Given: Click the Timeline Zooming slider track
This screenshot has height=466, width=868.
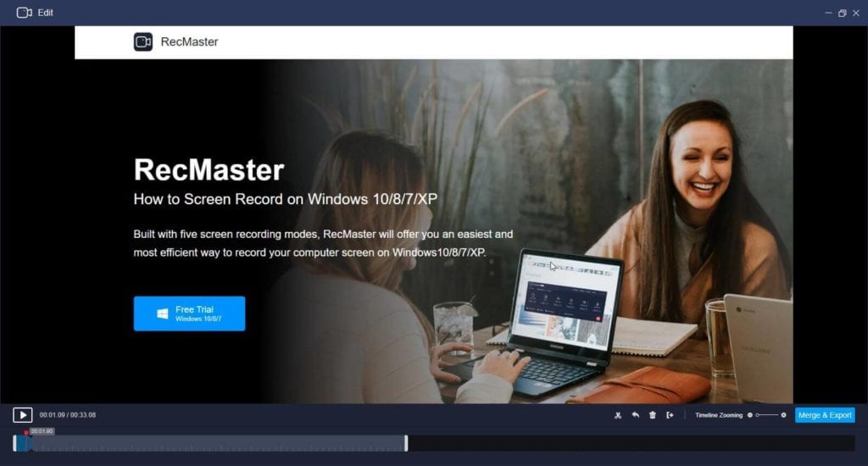Looking at the screenshot, I should [x=767, y=415].
